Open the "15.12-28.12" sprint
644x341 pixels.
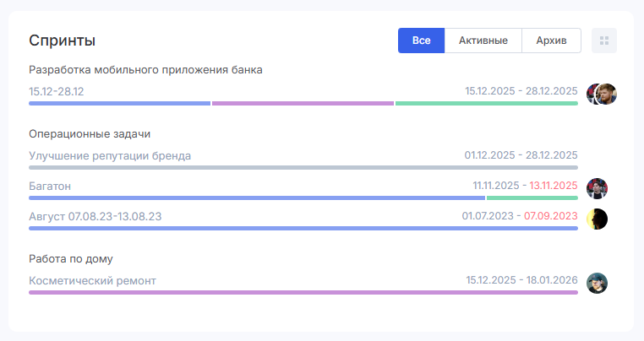coord(57,90)
